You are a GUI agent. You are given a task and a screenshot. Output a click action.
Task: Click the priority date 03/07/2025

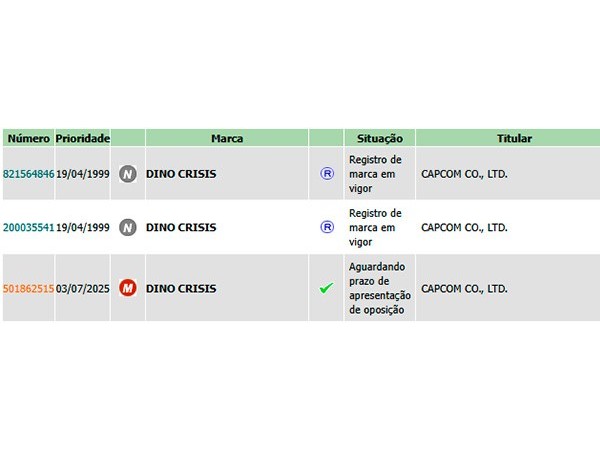tap(83, 289)
